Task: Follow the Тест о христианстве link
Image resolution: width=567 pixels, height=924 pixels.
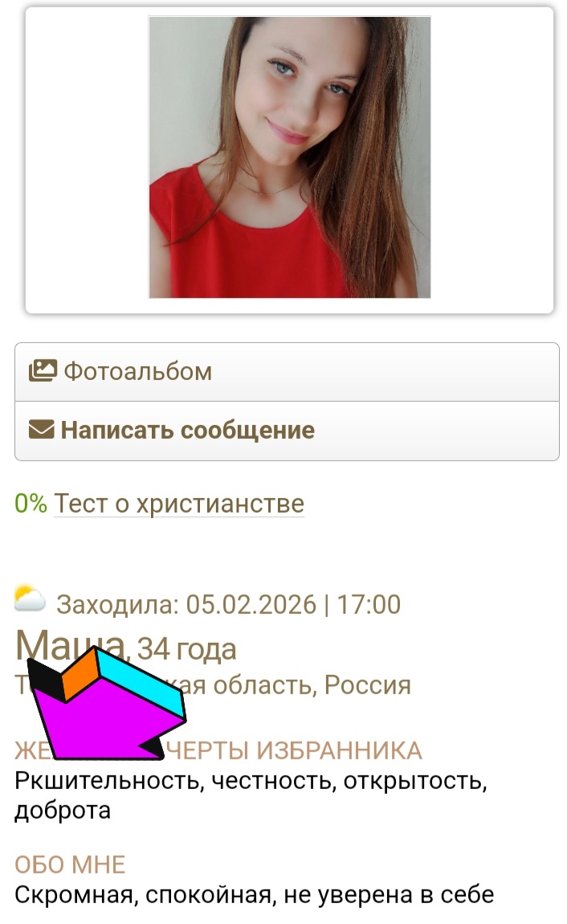Action: (179, 504)
